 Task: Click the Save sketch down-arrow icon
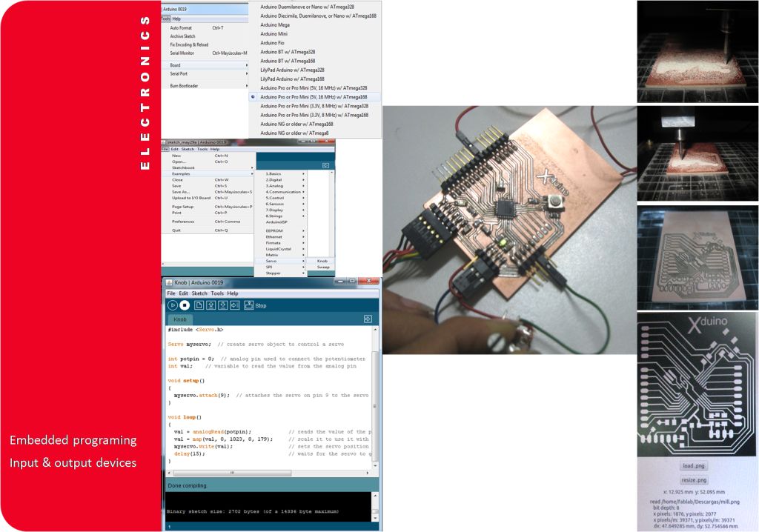tap(222, 305)
